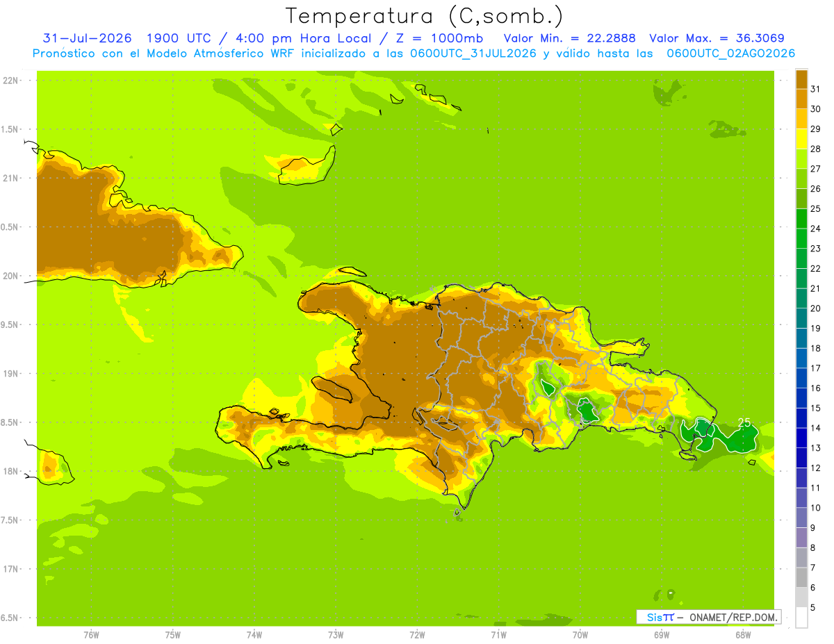The image size is (834, 644).
Task: Click the "1.5N" latitude axis label
Action: pyautogui.click(x=11, y=129)
